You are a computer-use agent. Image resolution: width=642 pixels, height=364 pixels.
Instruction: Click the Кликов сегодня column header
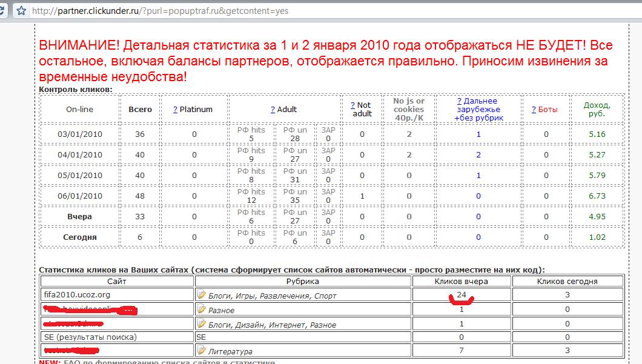tap(567, 281)
